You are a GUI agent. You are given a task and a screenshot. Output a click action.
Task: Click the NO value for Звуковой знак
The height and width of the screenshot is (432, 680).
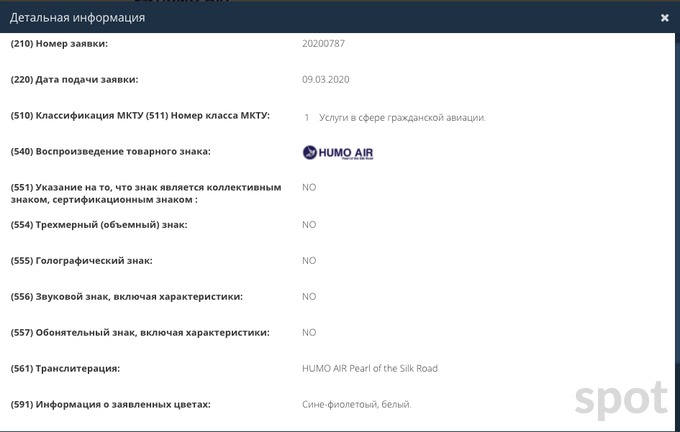coord(309,297)
